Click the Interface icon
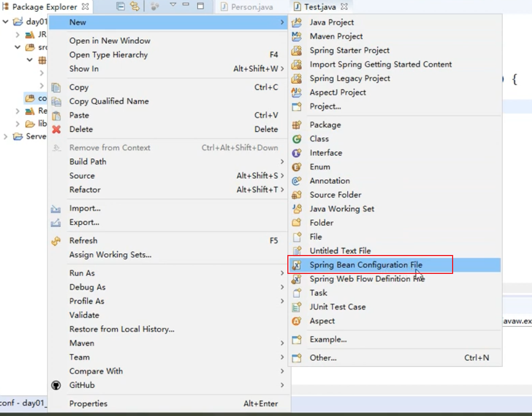The image size is (532, 416). 297,153
